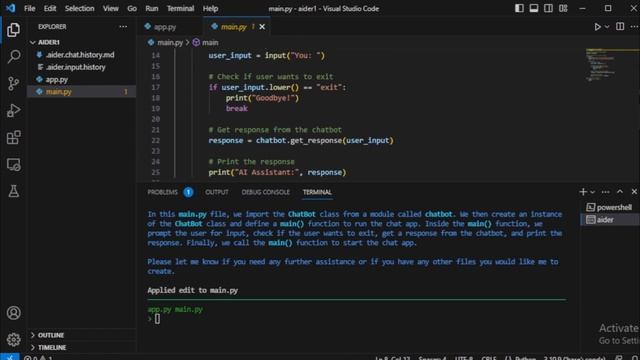Click the code minimap preview

pos(611,65)
